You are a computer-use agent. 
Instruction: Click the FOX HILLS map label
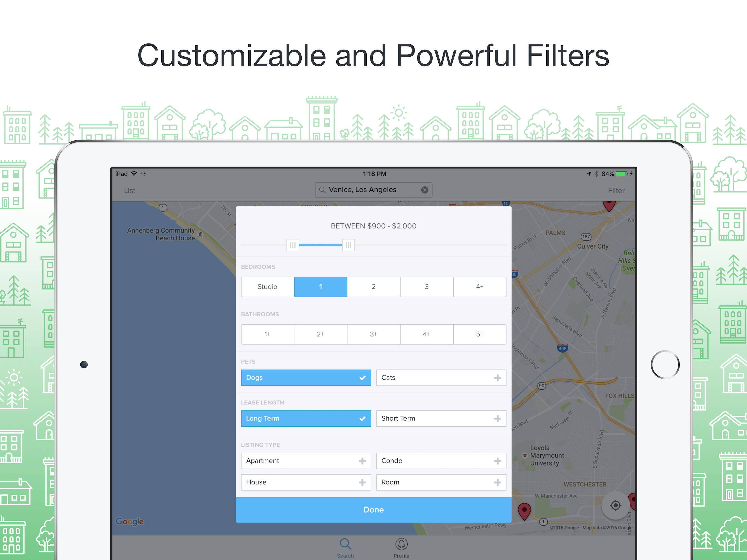coord(620,395)
